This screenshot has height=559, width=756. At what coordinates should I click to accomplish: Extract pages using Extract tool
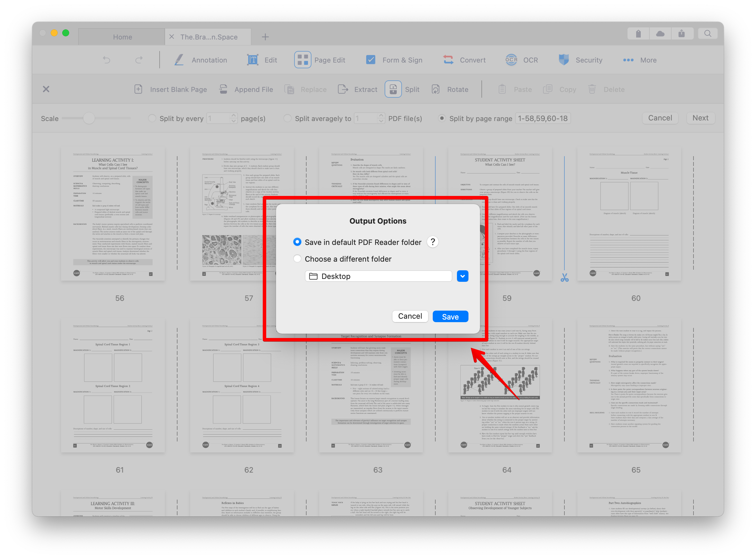358,89
